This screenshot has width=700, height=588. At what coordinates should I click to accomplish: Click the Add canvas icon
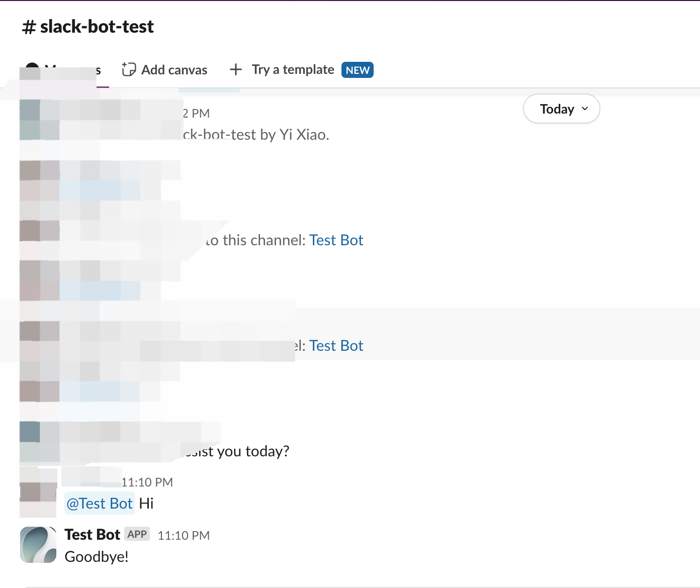129,69
